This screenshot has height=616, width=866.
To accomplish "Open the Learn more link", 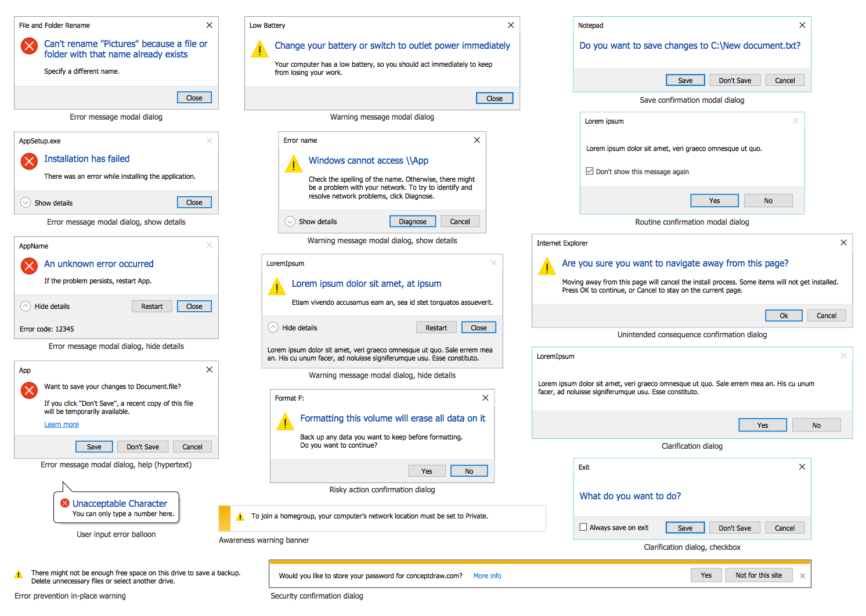I will click(62, 424).
